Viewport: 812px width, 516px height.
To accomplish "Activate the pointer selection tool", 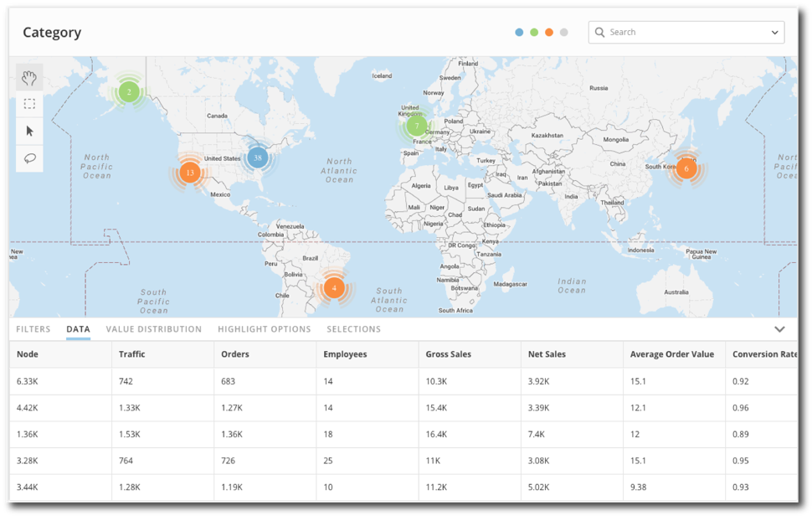I will (29, 131).
